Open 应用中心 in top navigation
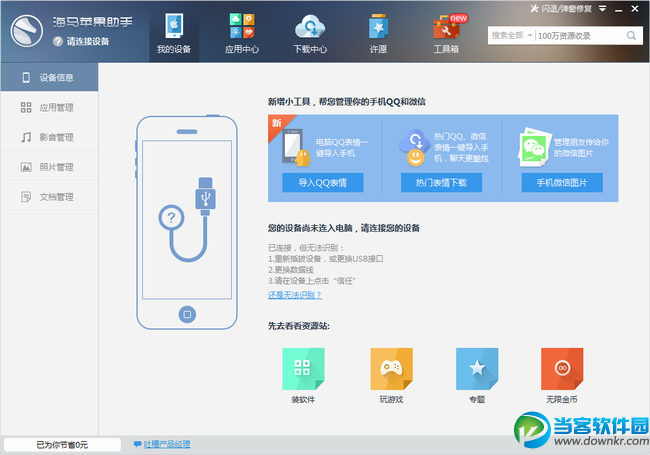 [242, 33]
